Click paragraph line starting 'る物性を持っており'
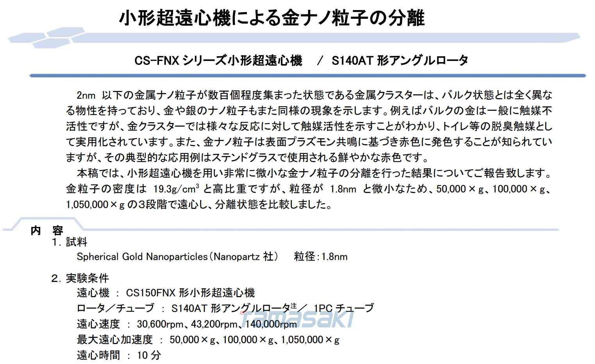 coord(309,111)
